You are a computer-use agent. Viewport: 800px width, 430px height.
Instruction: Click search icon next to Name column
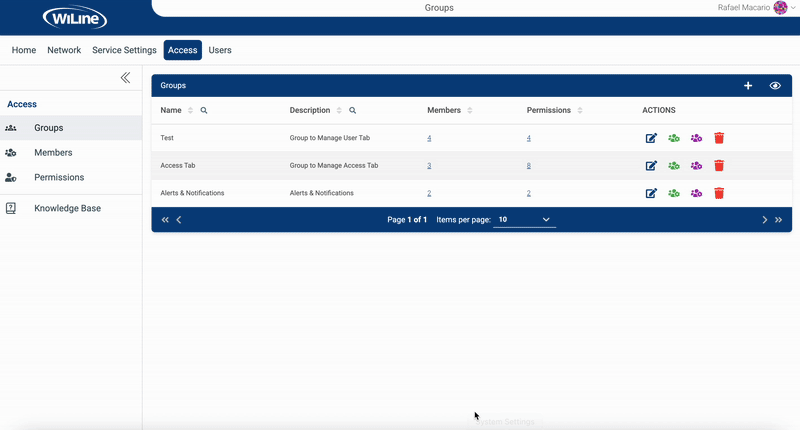pos(204,110)
